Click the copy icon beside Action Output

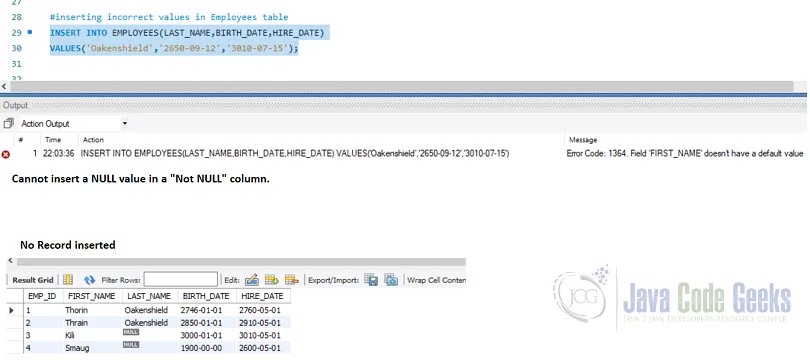(x=8, y=123)
